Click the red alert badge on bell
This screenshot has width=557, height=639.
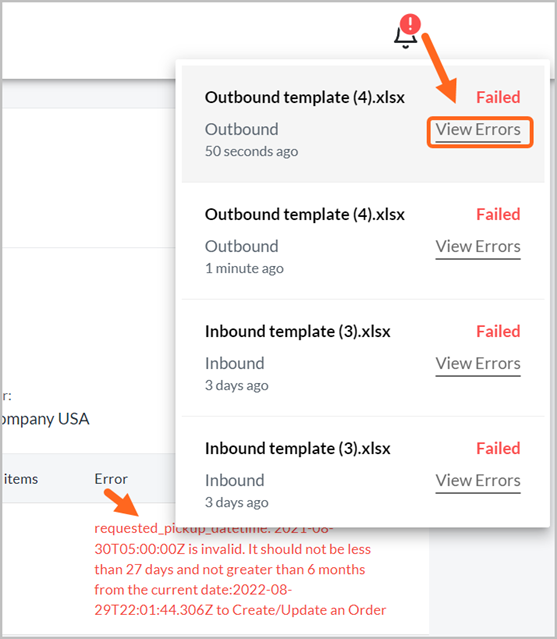tap(410, 24)
